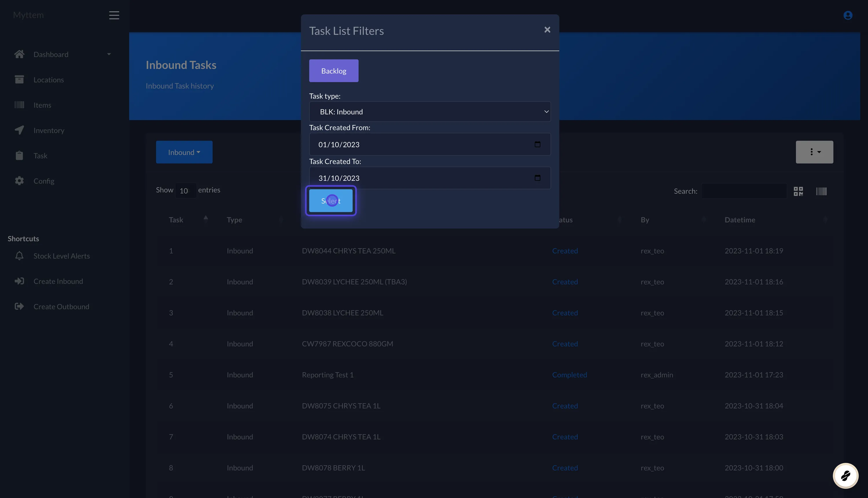Click the barcode scan icon near Search

(821, 191)
